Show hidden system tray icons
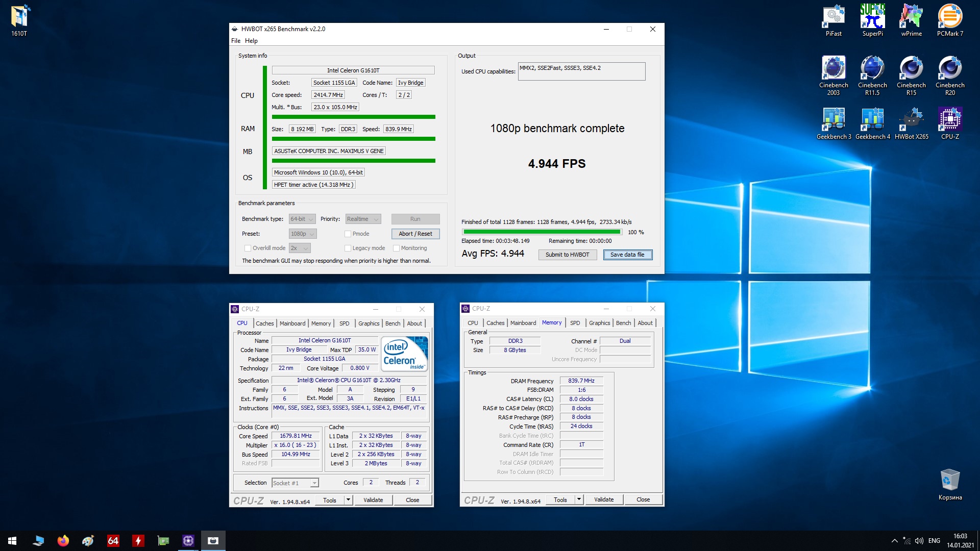980x551 pixels. pos(894,541)
